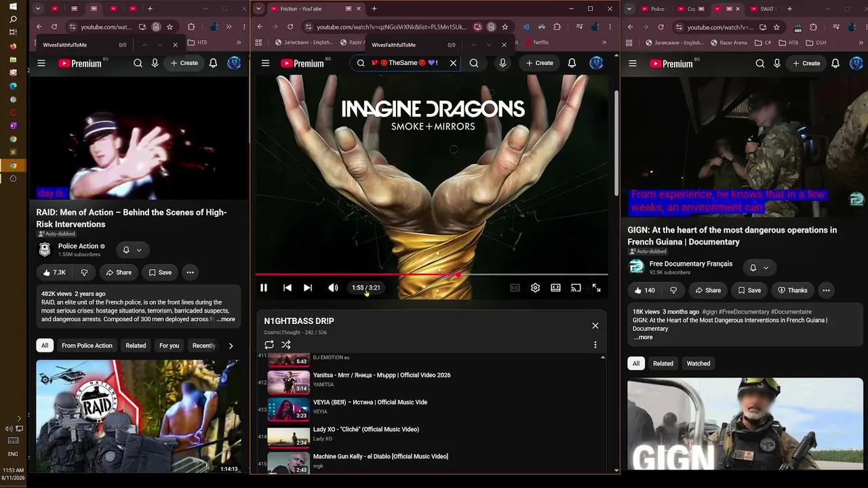Open the Windows Start menu

[x=13, y=6]
